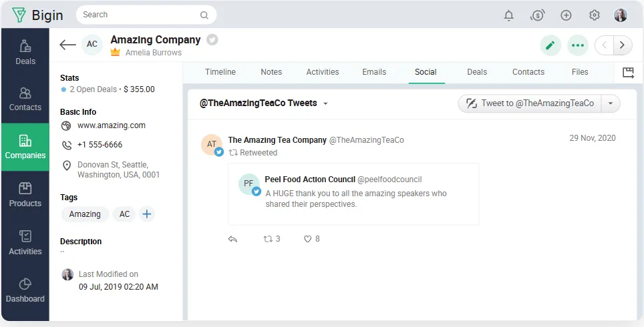Screen dimensions: 644x327
Task: Click Tweet to @TheAmazingTeaCo button
Action: click(x=530, y=103)
